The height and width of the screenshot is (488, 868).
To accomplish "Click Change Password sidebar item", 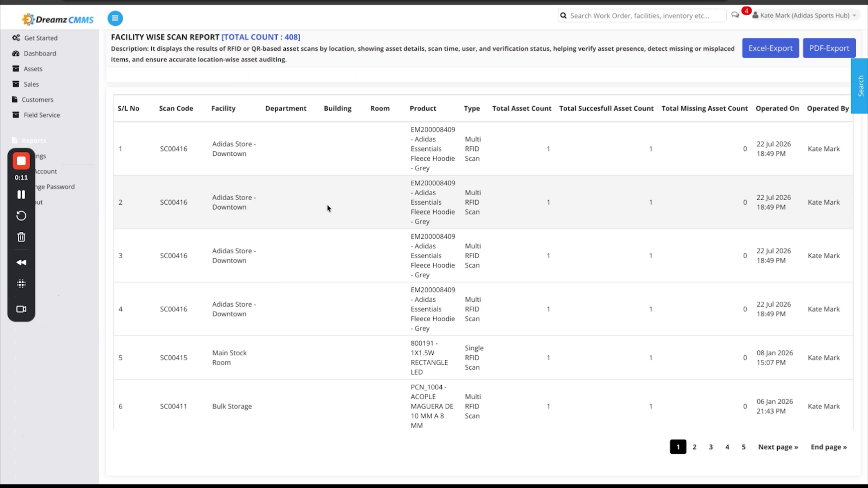I will [x=55, y=187].
